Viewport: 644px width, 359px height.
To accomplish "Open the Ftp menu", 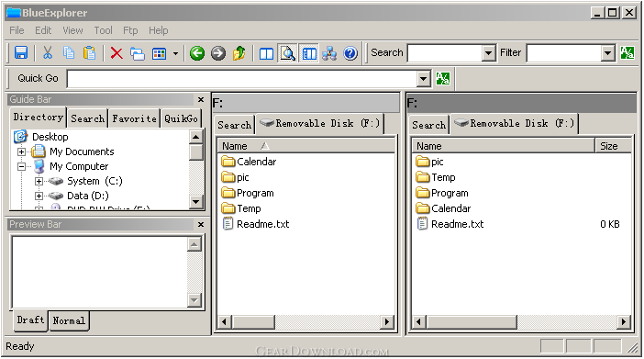I will (130, 30).
